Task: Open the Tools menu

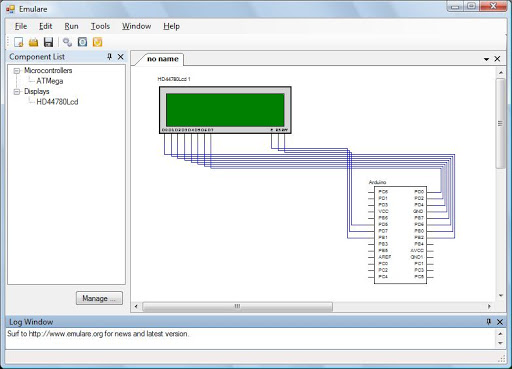Action: (x=100, y=26)
